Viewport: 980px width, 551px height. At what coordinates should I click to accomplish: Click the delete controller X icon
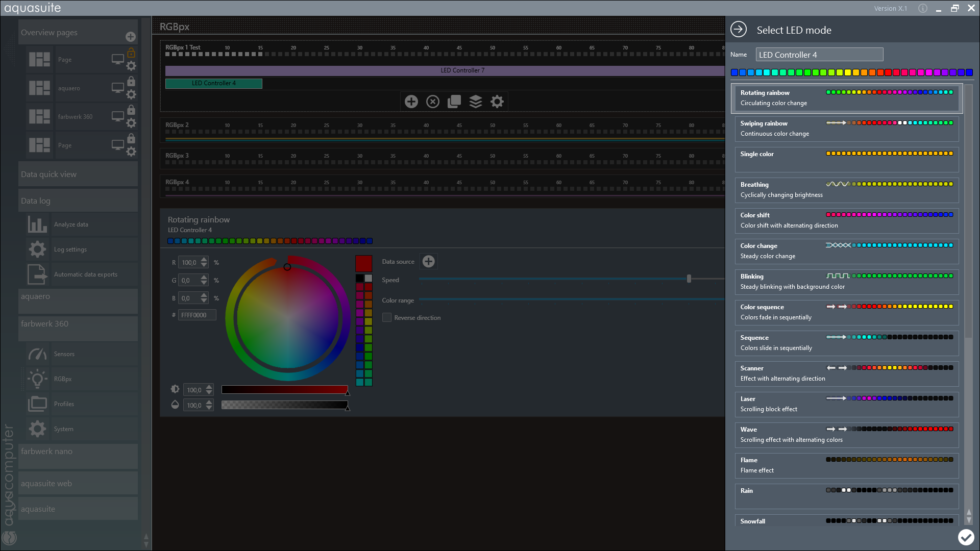pos(433,102)
